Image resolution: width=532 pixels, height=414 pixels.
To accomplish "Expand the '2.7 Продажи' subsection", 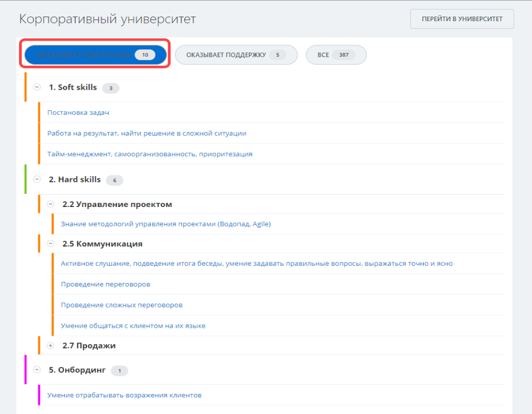I will pyautogui.click(x=50, y=345).
